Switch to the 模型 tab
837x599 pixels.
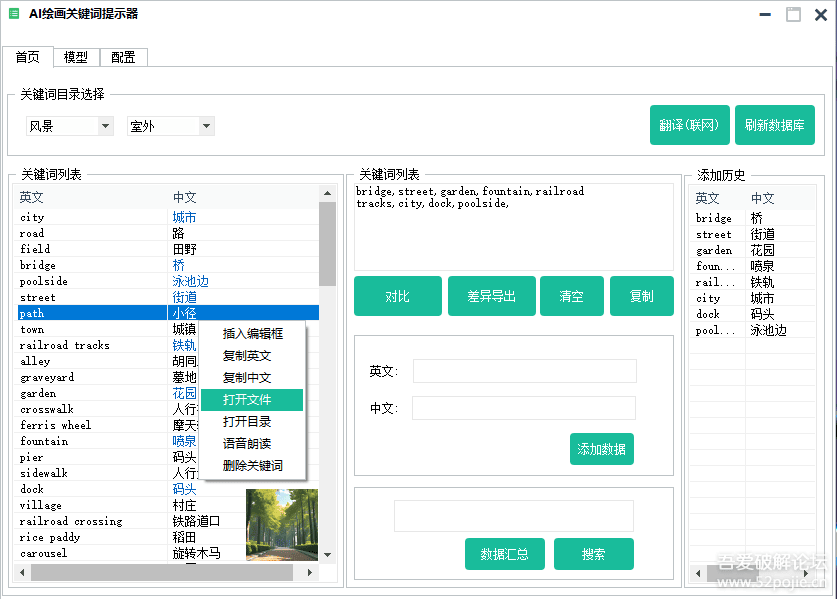point(76,57)
